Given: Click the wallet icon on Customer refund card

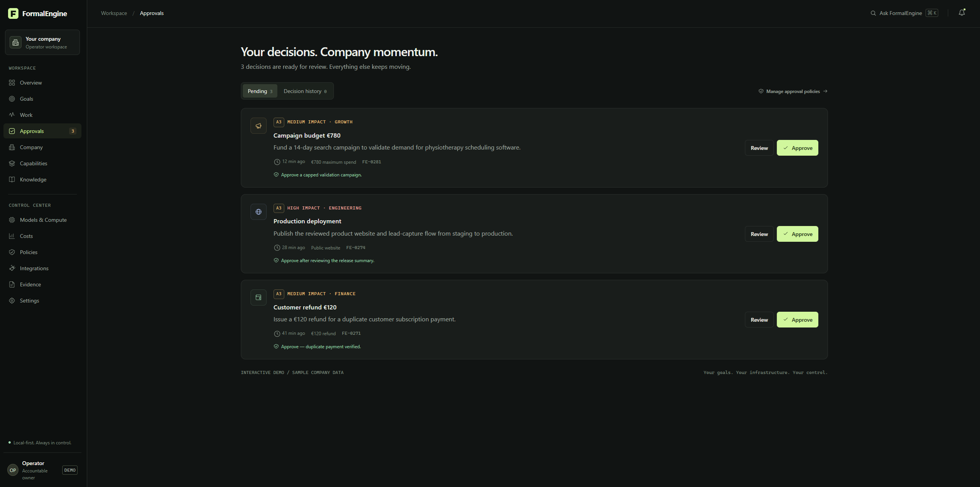Looking at the screenshot, I should [259, 298].
